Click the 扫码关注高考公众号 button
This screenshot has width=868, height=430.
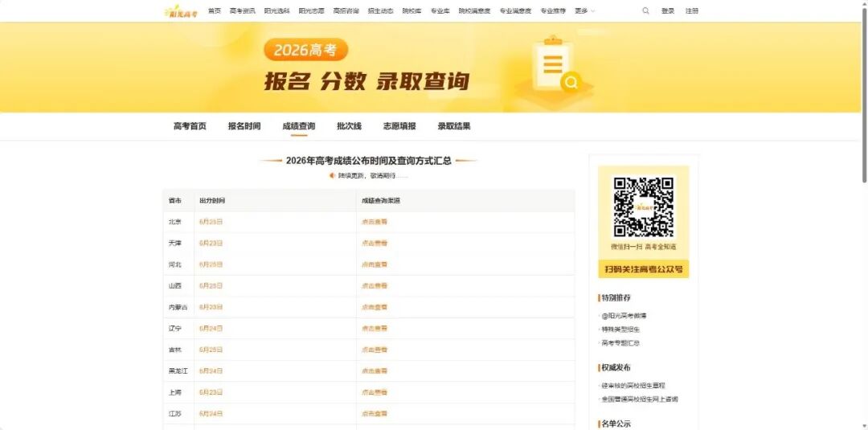[643, 269]
